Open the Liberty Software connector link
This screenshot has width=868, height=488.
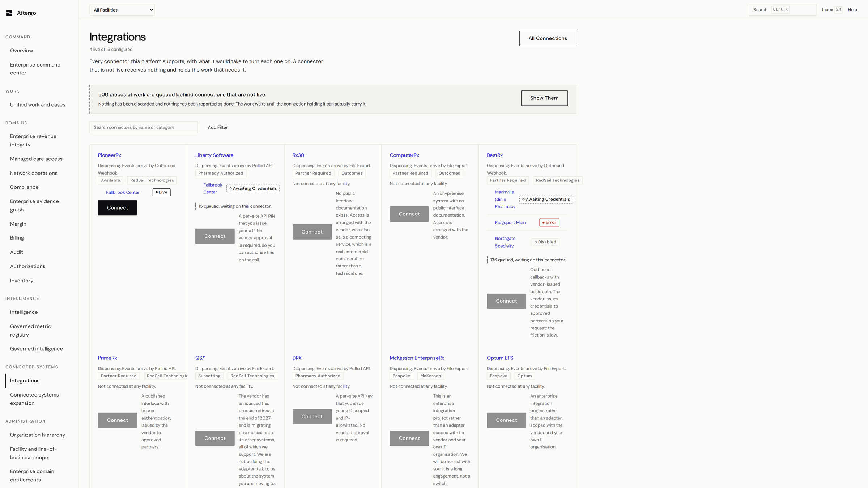214,155
